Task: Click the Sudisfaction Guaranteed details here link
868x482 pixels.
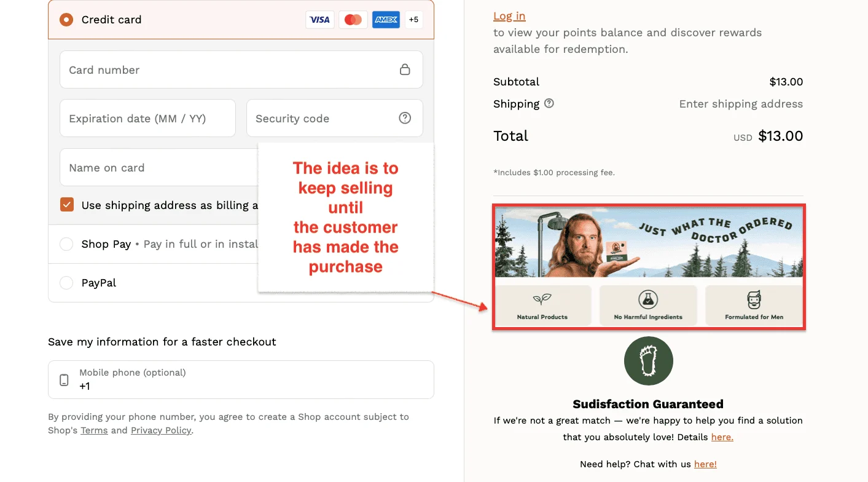Action: click(x=722, y=437)
